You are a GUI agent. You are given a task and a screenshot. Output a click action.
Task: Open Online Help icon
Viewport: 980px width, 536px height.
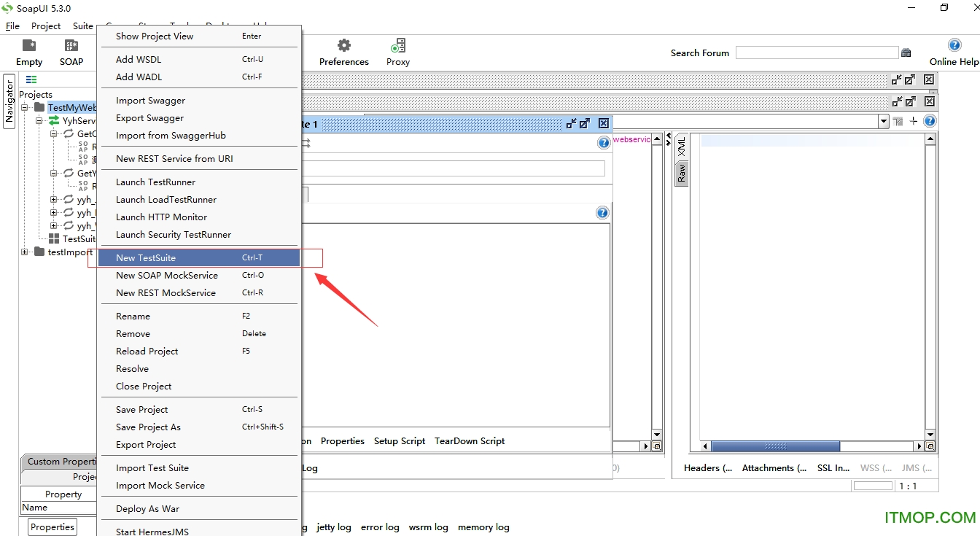(x=954, y=45)
